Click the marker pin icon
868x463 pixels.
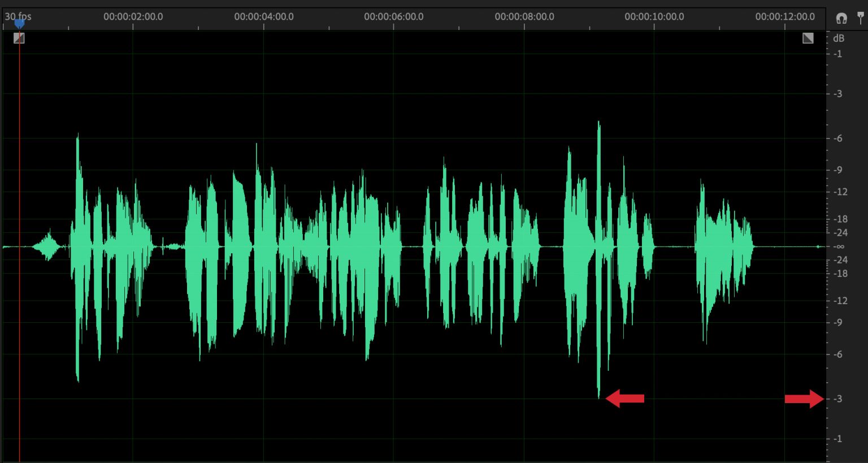(861, 18)
